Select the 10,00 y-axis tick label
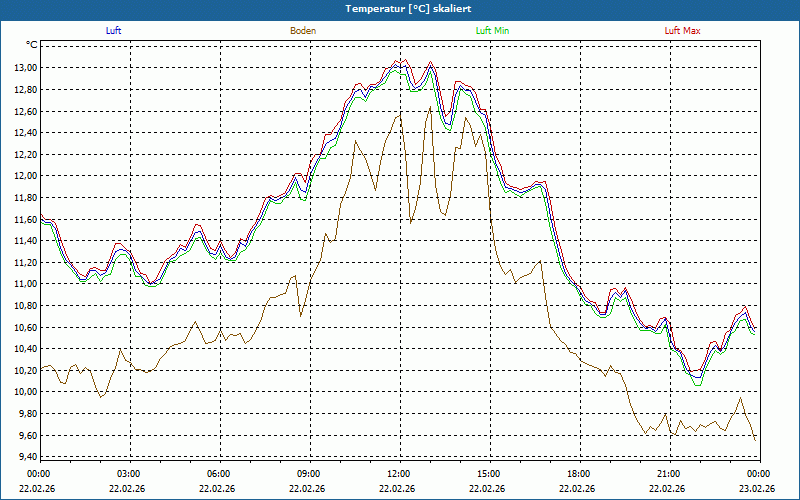 pyautogui.click(x=23, y=392)
